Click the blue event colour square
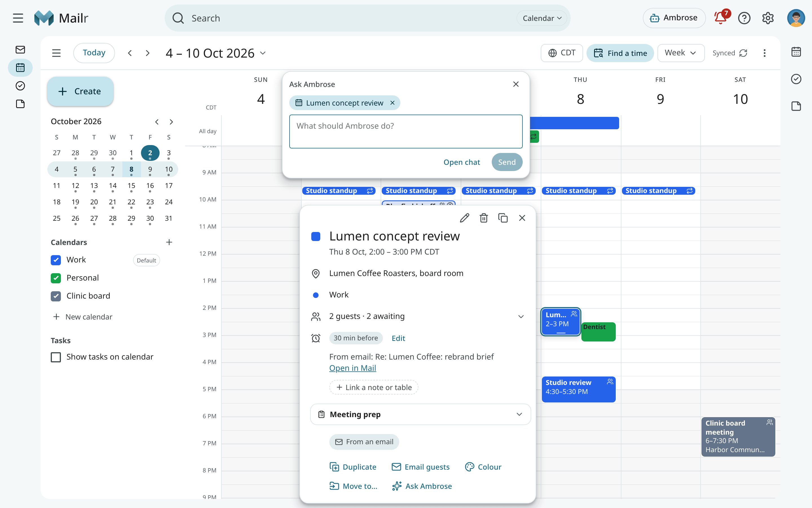Viewport: 812px width, 508px height. [315, 237]
